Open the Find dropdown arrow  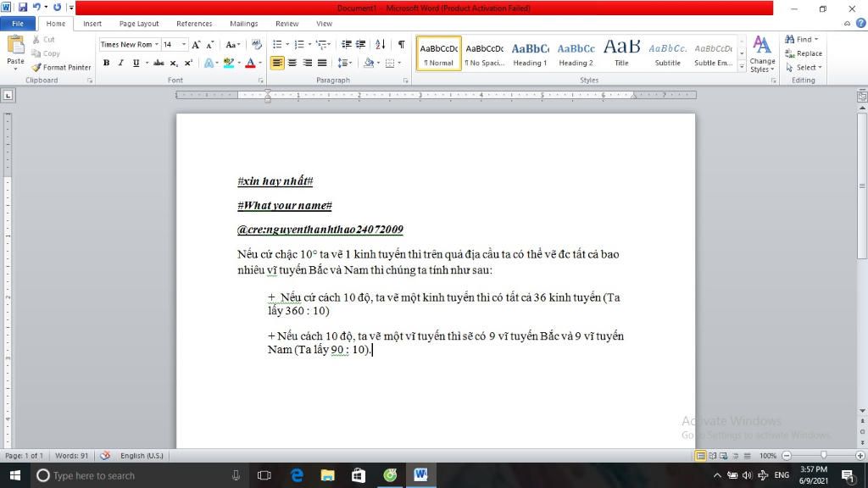coord(816,39)
